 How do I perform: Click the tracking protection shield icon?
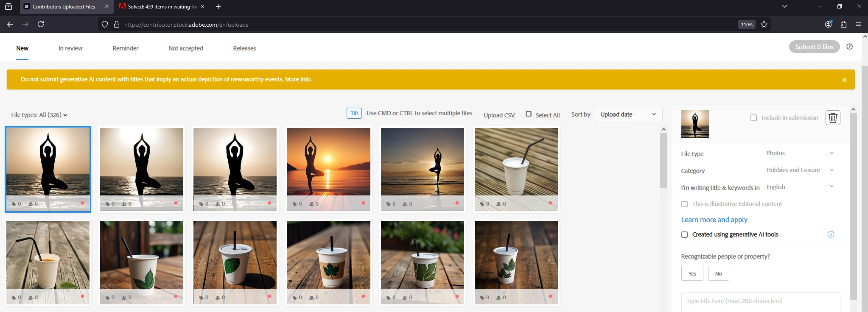105,25
